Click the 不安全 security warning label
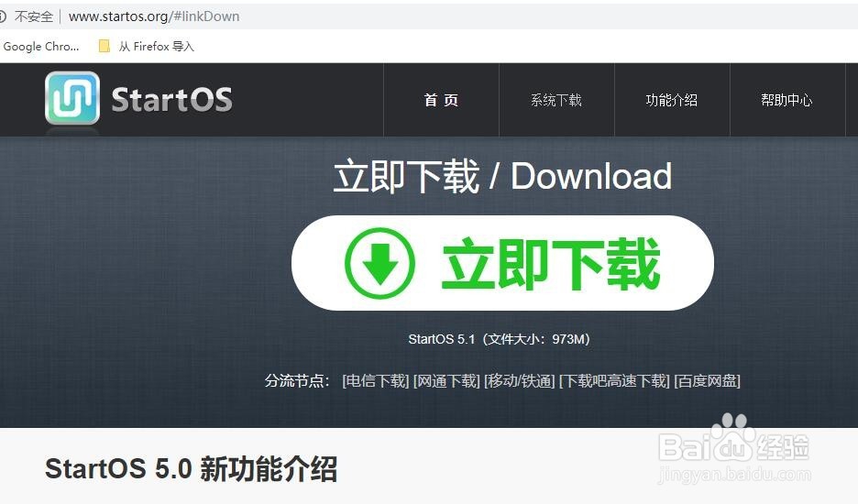Viewport: 858px width, 504px height. click(33, 16)
